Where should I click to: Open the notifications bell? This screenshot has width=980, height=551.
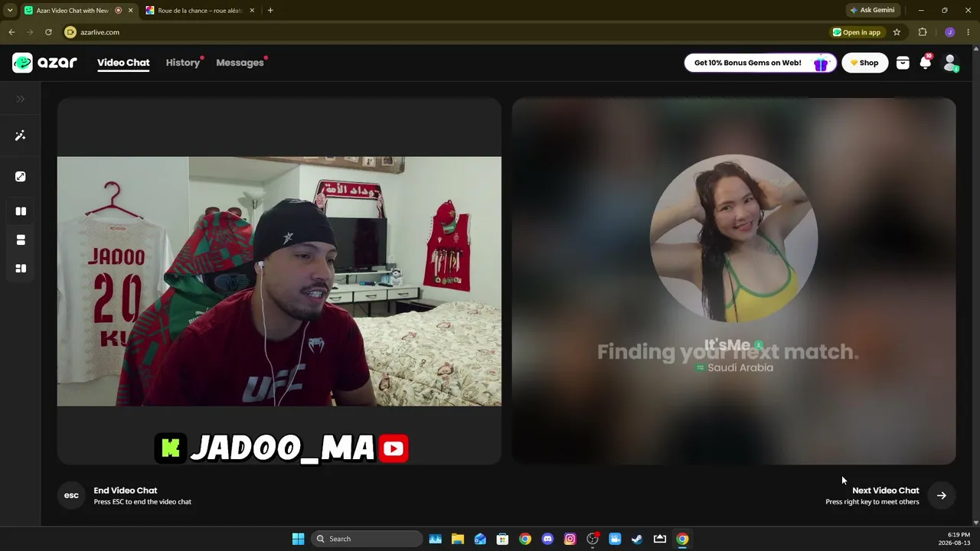click(926, 63)
